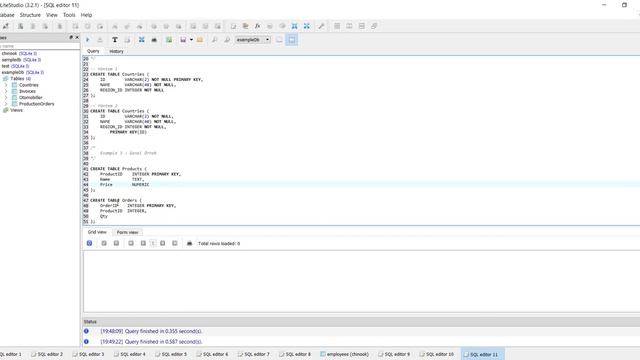Open the save SQL dropdown arrow
The image size is (640, 360).
(x=191, y=40)
